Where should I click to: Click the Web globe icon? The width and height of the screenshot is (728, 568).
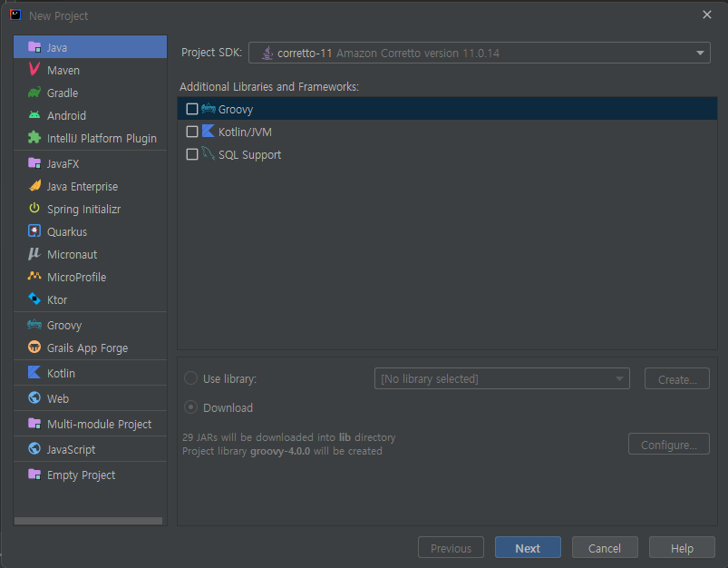coord(34,398)
